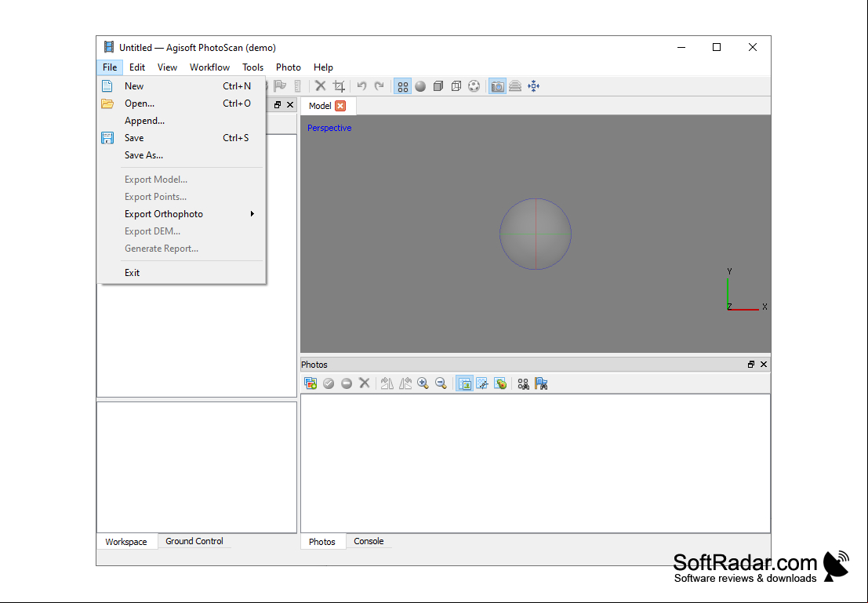Open the View menu
Image resolution: width=868 pixels, height=603 pixels.
pos(167,67)
